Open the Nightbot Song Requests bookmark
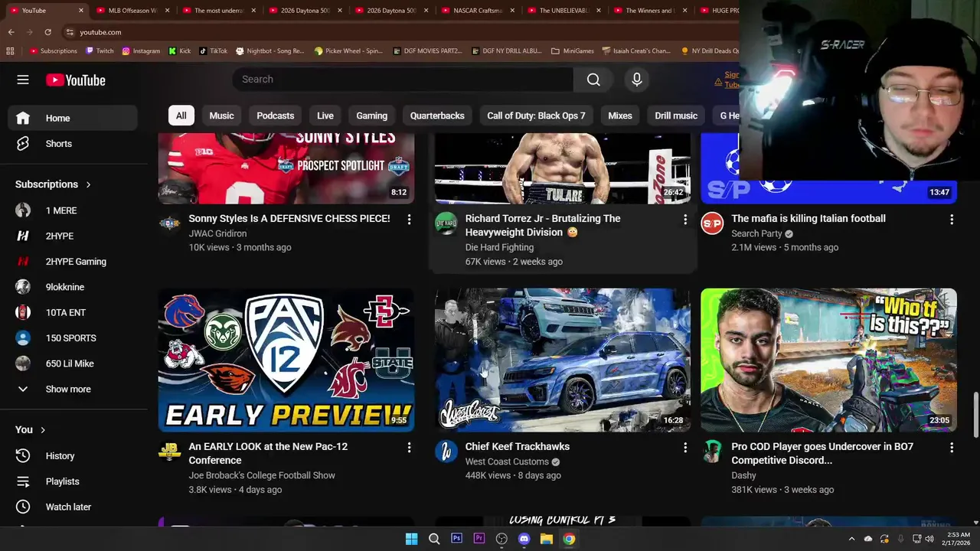 tap(269, 51)
